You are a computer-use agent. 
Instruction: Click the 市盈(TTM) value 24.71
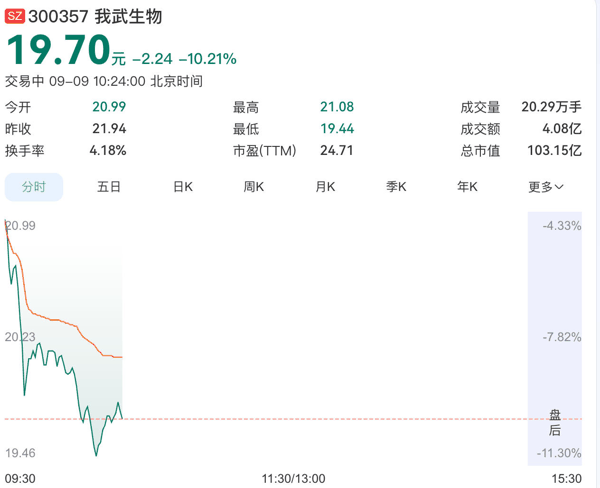pos(336,150)
